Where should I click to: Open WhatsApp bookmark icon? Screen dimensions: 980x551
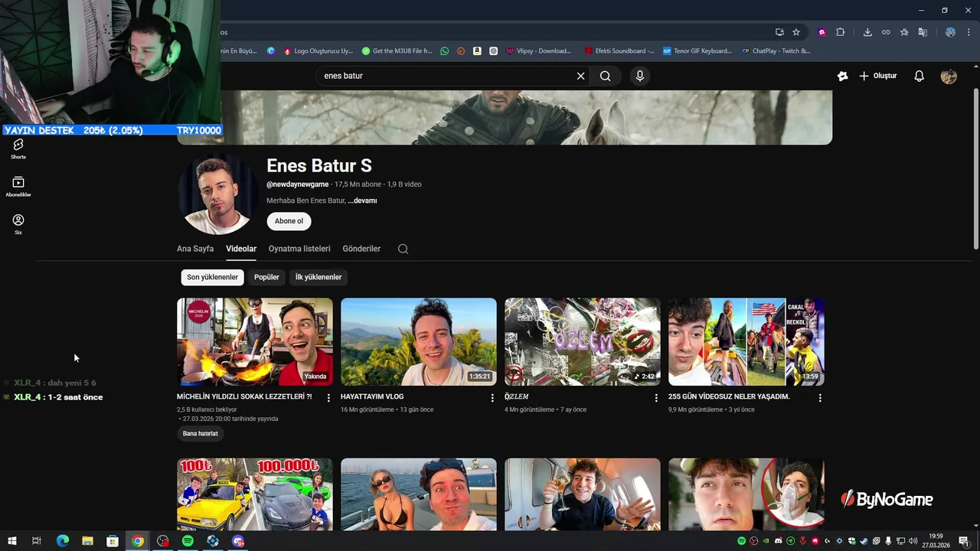(x=445, y=51)
